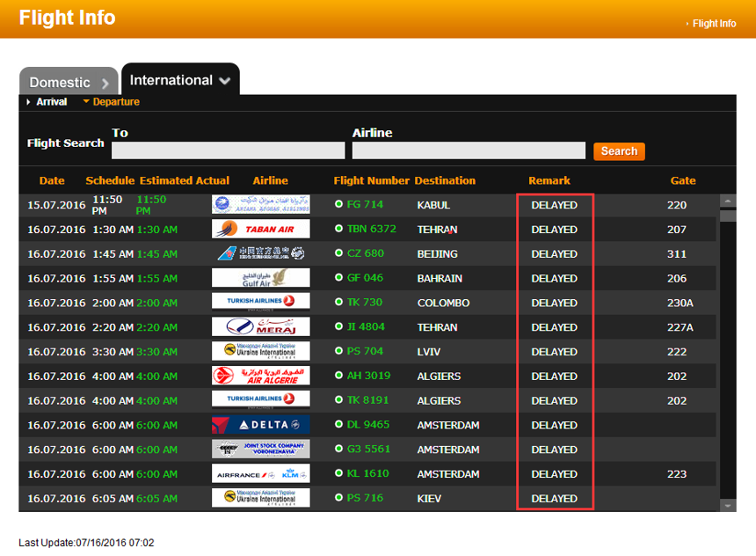Click the Gulf Air logo

tap(261, 278)
